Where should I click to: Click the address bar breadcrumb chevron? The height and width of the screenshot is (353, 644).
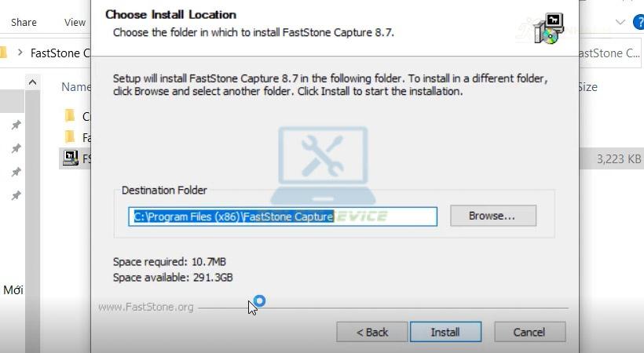pos(20,53)
